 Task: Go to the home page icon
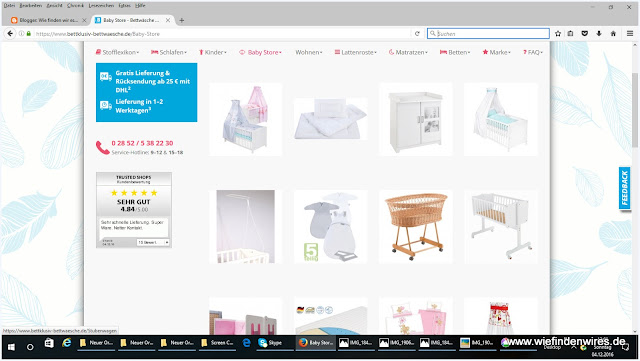coord(613,33)
